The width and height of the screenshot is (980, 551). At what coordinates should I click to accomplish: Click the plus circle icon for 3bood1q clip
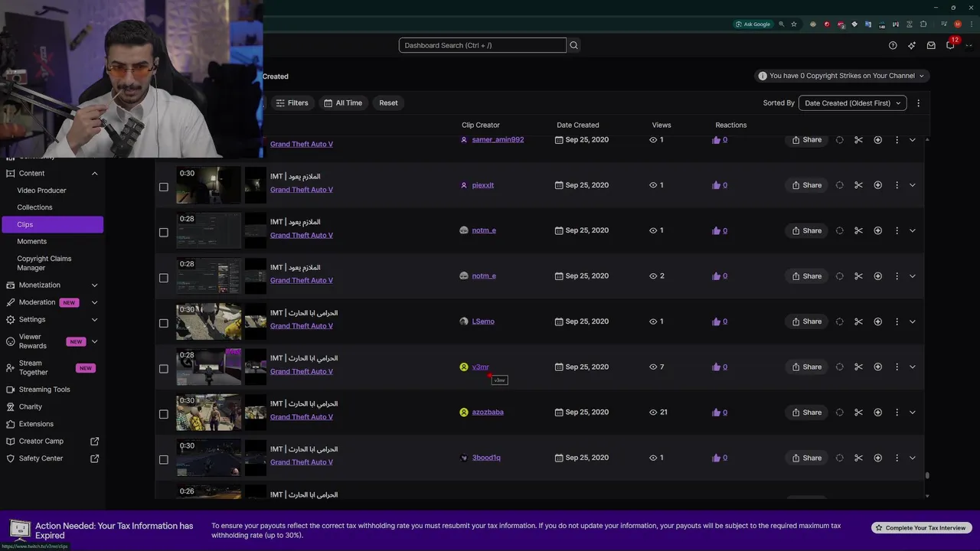coord(877,458)
